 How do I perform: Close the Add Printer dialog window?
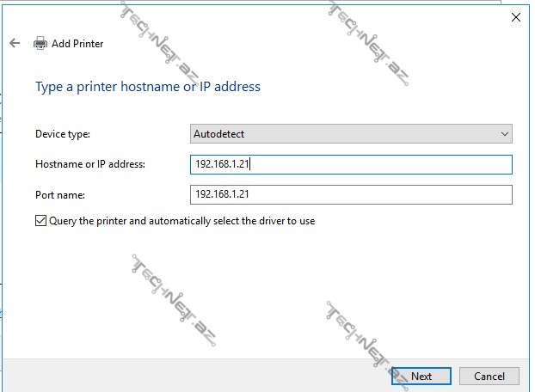[515, 16]
